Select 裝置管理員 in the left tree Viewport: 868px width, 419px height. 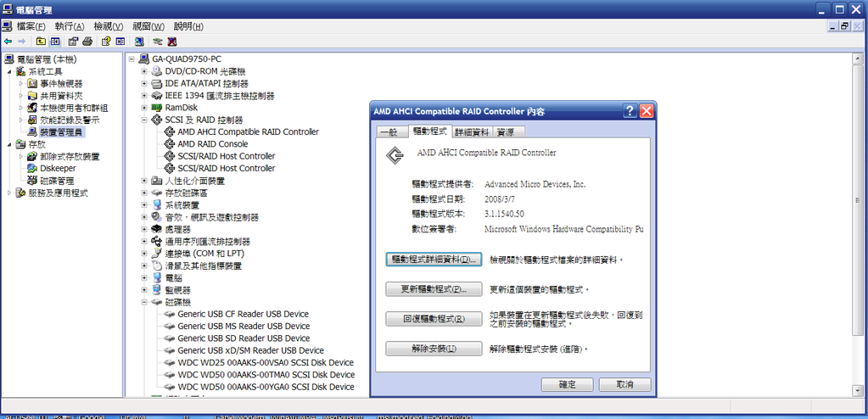63,131
